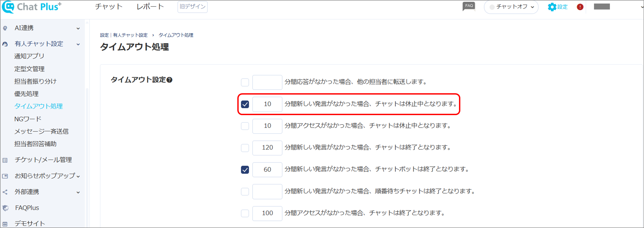Uncheck 60分間 チャットボットは終了 checkbox
644x228 pixels.
[x=245, y=170]
